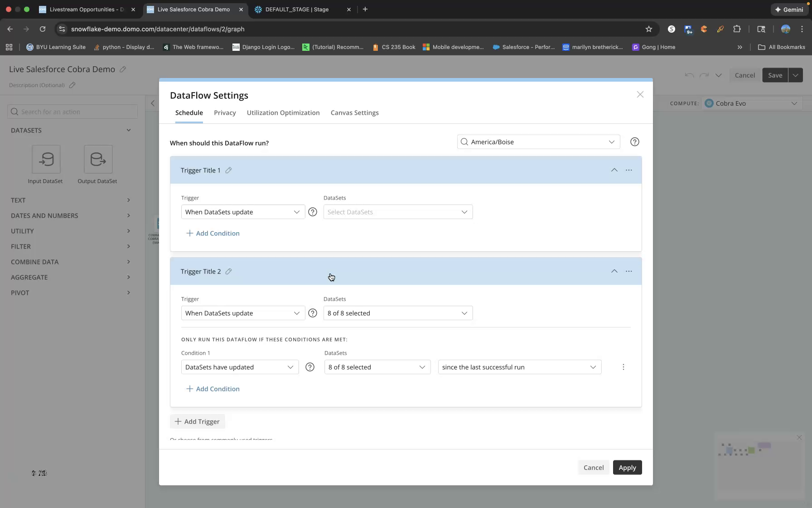The image size is (812, 508).
Task: Open the browser extensions puzzle icon
Action: click(x=737, y=29)
